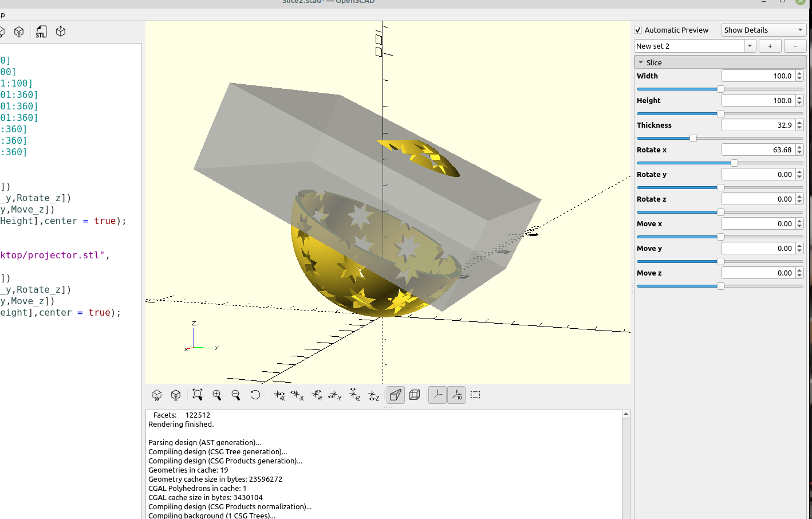
Task: Toggle the show-axes button
Action: (437, 395)
